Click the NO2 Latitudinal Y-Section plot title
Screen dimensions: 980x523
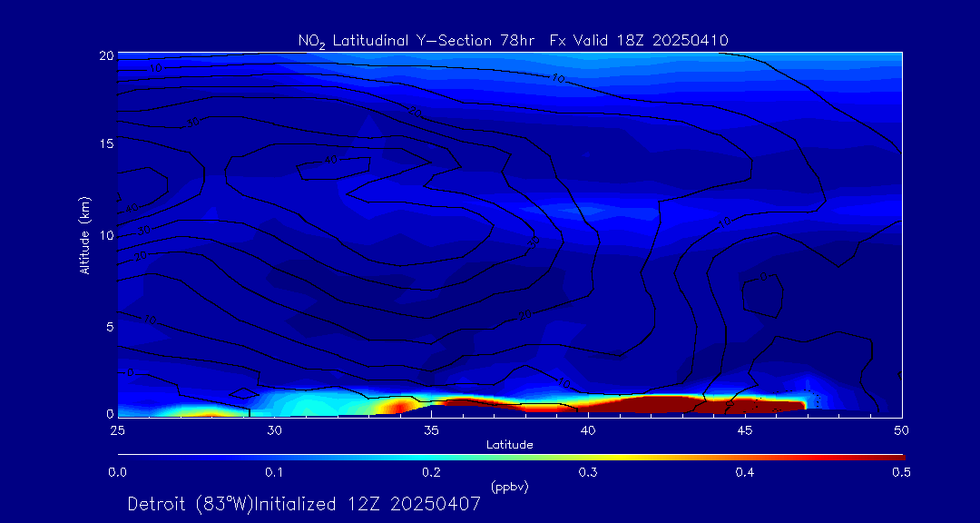(513, 41)
